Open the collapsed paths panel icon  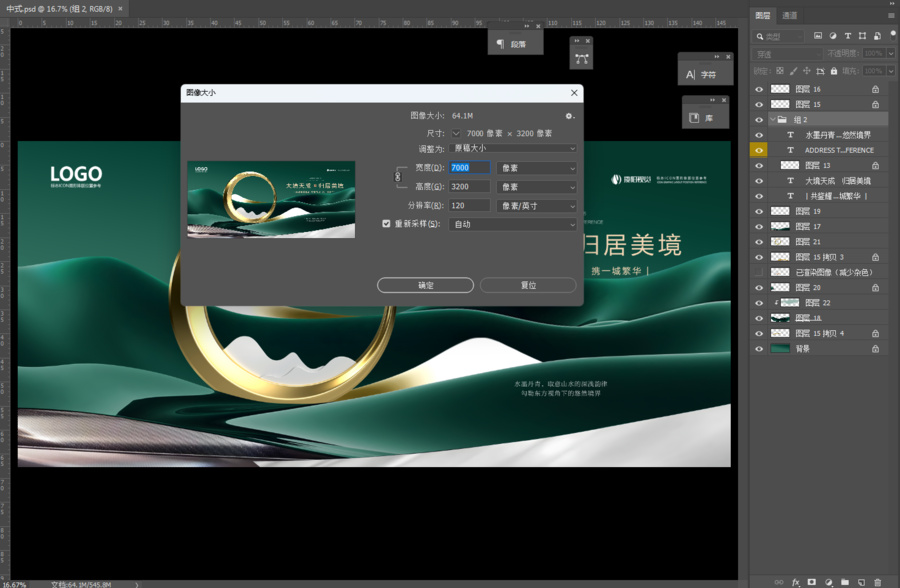(x=581, y=59)
